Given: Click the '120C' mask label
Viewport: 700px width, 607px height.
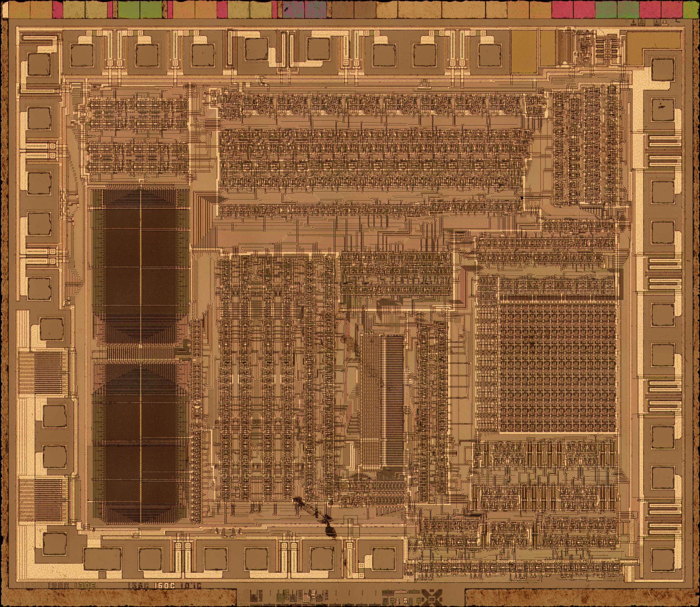Looking at the screenshot, I should [59, 586].
